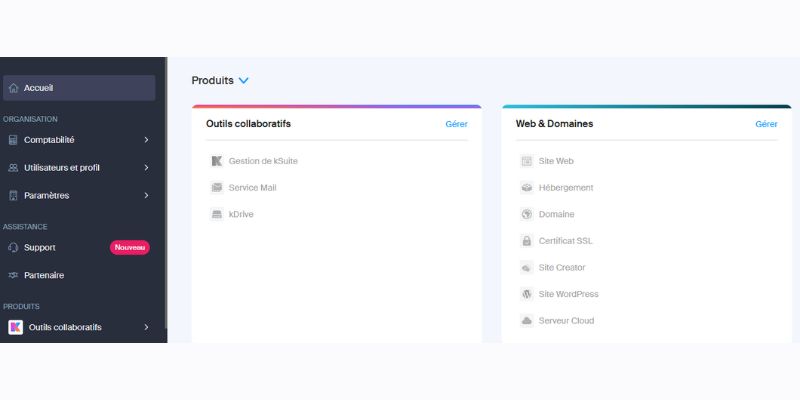
Task: Click the Domaine globe icon
Action: click(x=527, y=214)
